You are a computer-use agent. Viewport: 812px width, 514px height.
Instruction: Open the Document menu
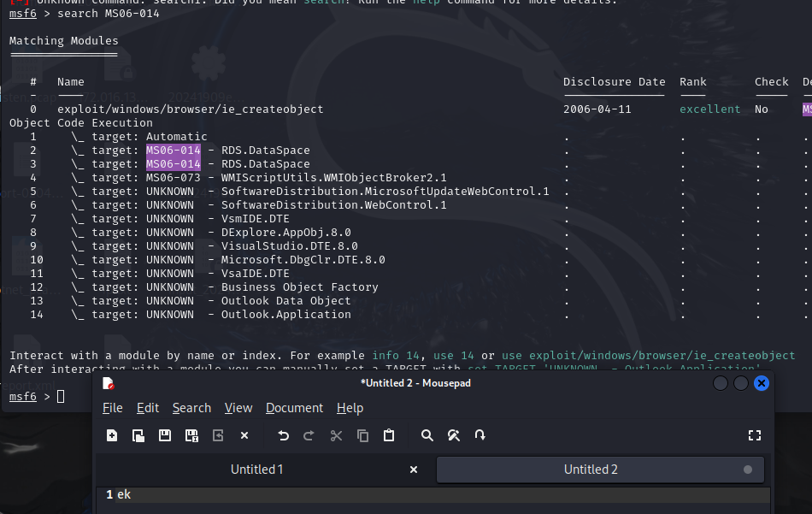(294, 408)
